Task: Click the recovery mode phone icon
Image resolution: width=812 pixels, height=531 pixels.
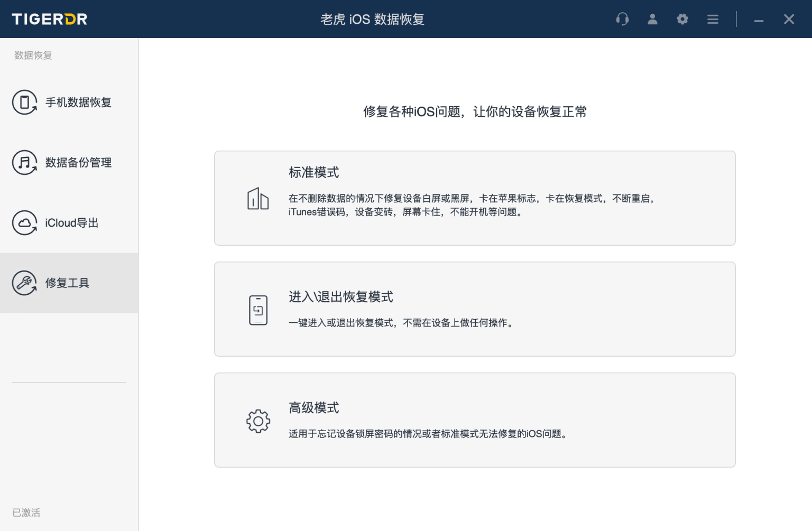Action: (258, 310)
